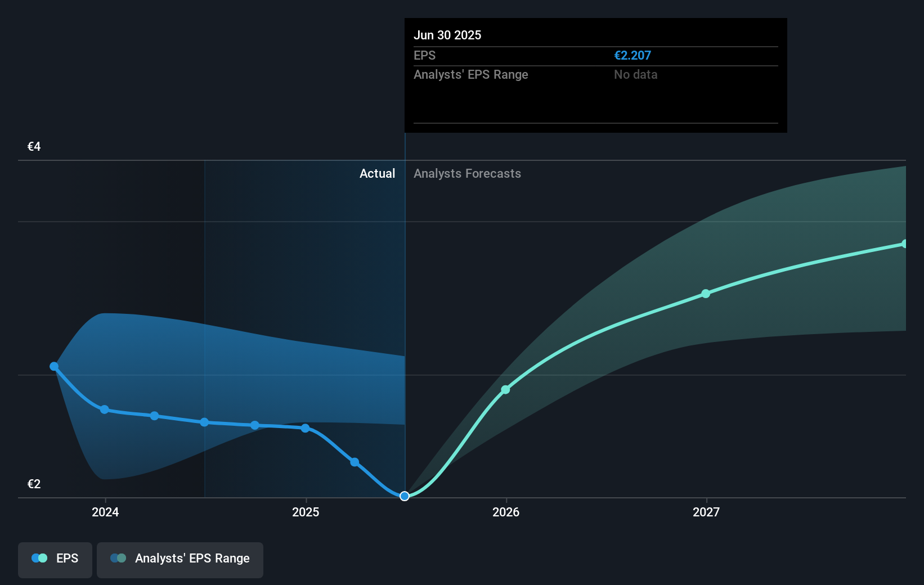The width and height of the screenshot is (924, 585).
Task: Click the EPS data point at 2025 tick
Action: (x=305, y=428)
